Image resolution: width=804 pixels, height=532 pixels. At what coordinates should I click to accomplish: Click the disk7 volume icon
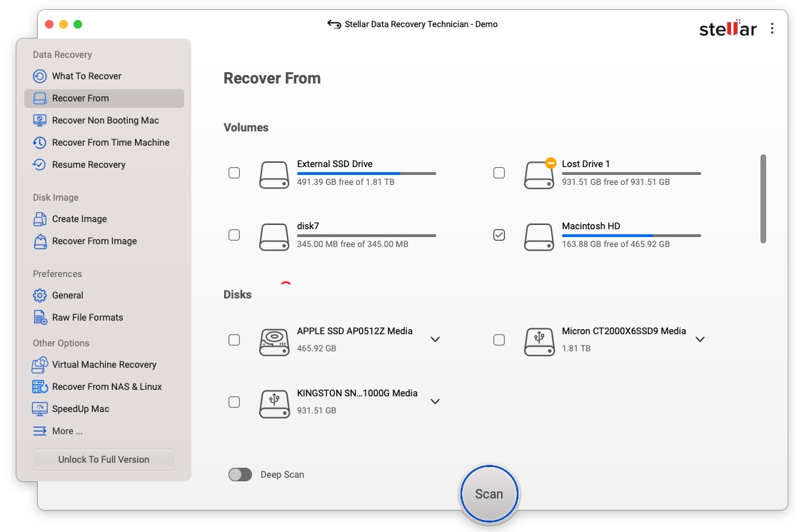pyautogui.click(x=274, y=237)
